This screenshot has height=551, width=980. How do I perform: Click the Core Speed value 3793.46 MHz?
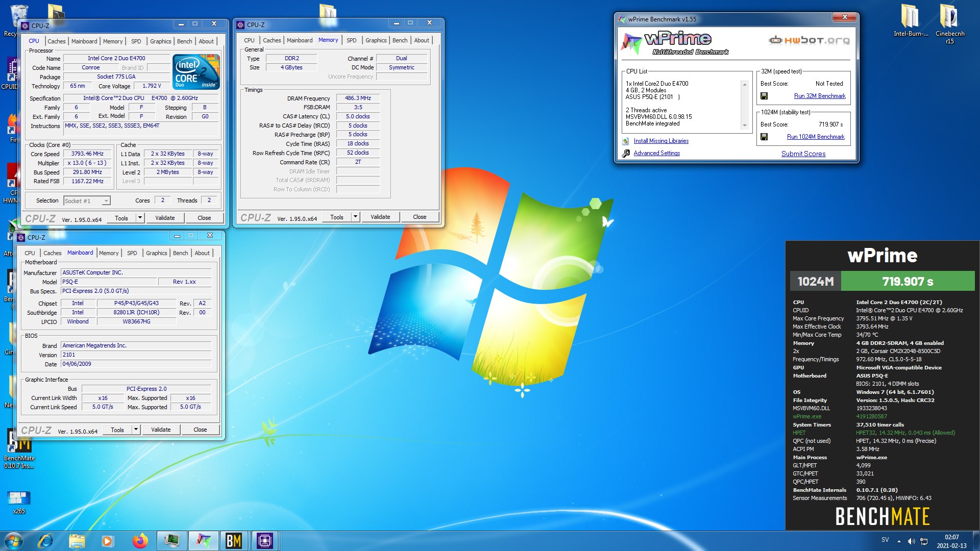[x=87, y=154]
